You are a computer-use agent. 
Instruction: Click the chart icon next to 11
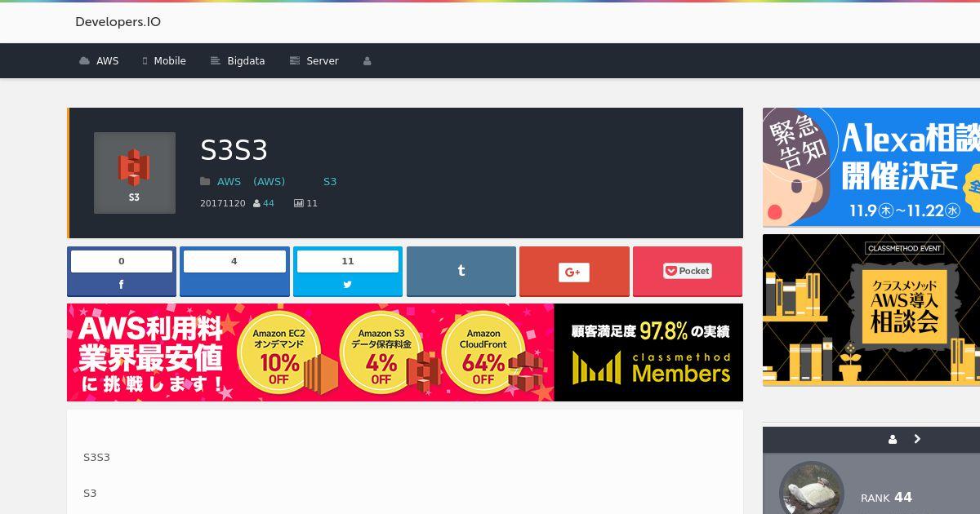(x=299, y=203)
